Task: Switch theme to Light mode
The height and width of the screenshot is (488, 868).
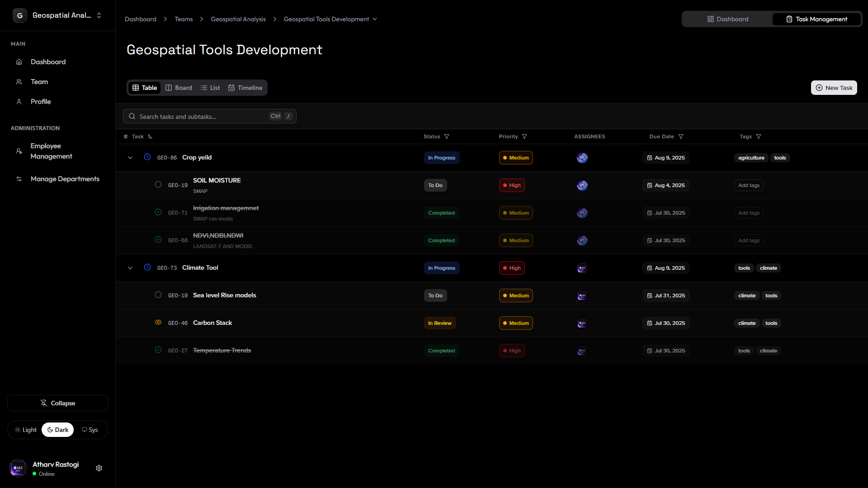Action: tap(26, 430)
